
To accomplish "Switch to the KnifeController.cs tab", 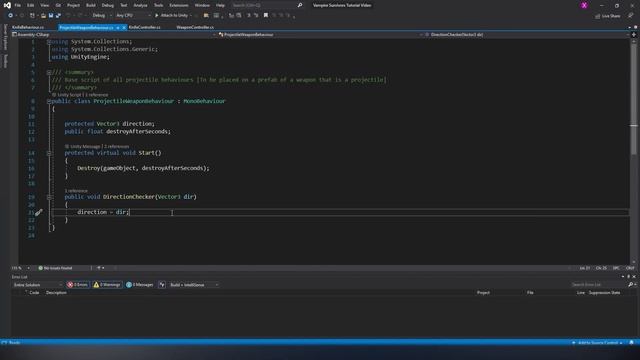I will click(144, 27).
